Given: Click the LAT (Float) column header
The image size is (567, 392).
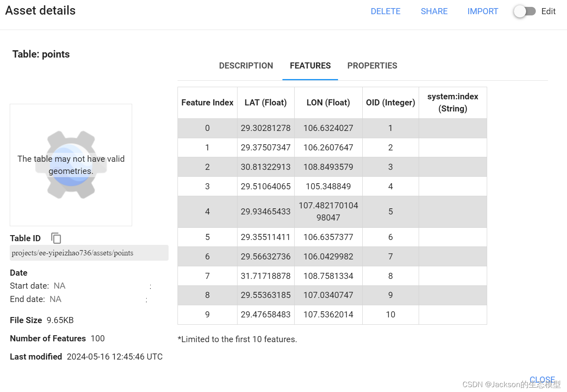Looking at the screenshot, I should point(265,103).
